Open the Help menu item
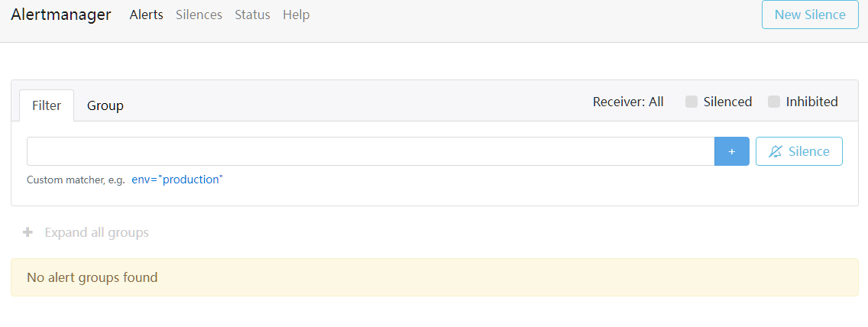 pos(296,15)
